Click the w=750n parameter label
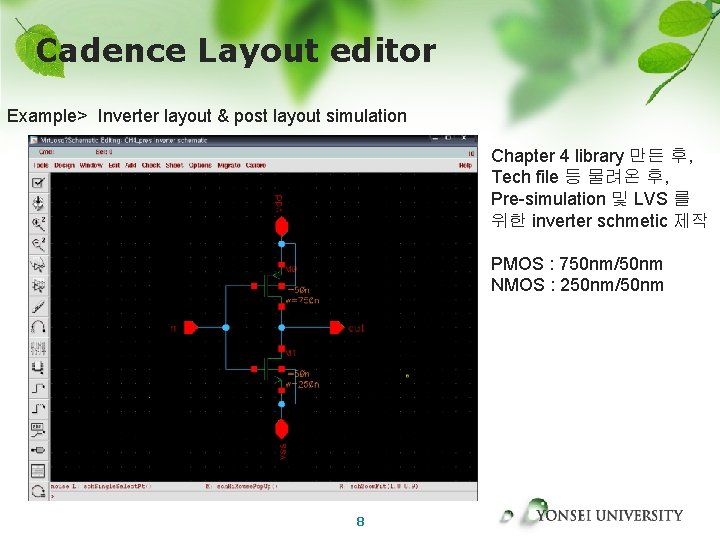 point(302,300)
